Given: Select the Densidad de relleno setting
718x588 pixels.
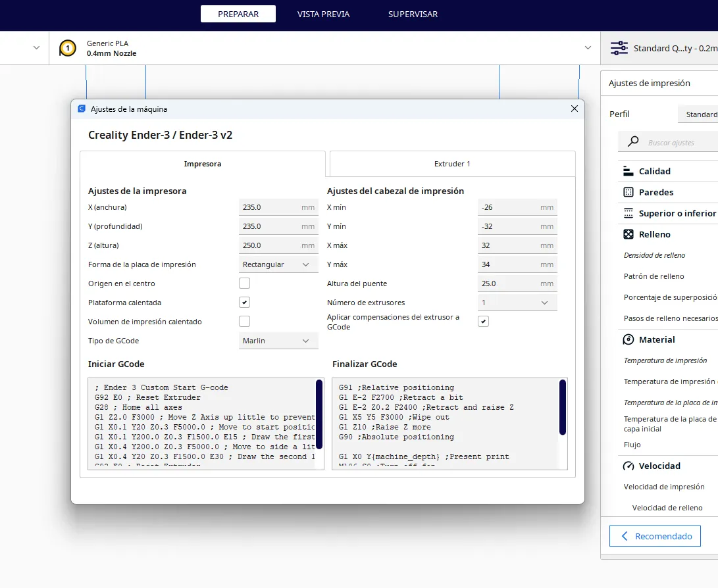Looking at the screenshot, I should tap(654, 255).
